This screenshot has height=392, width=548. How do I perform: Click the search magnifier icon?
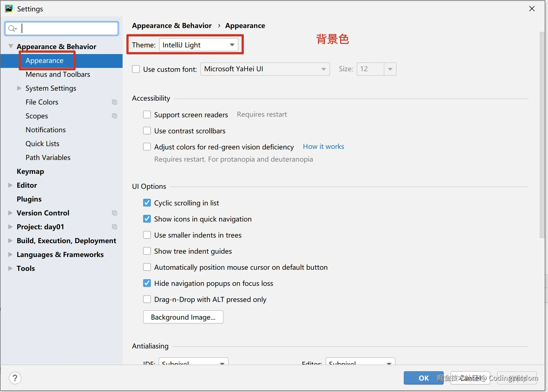12,29
